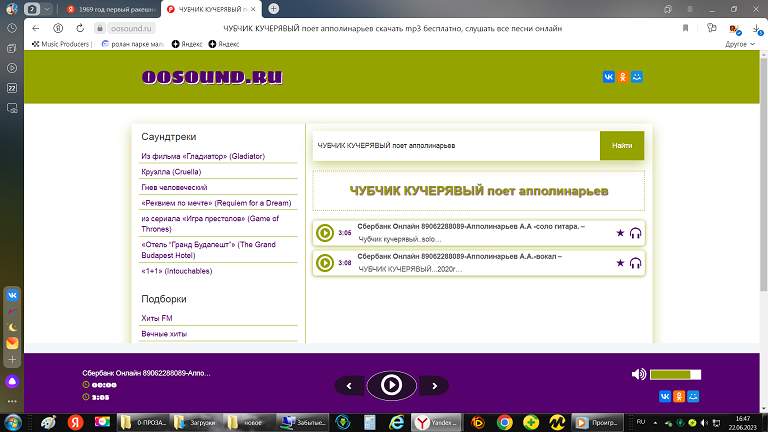Open the Проигр... player in taskbar
This screenshot has width=768, height=432.
[597, 422]
